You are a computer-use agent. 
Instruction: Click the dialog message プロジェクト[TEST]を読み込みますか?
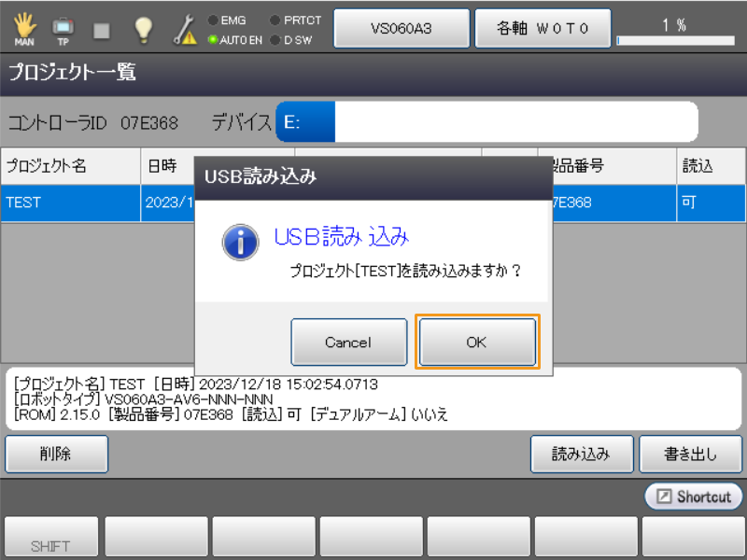coord(405,271)
